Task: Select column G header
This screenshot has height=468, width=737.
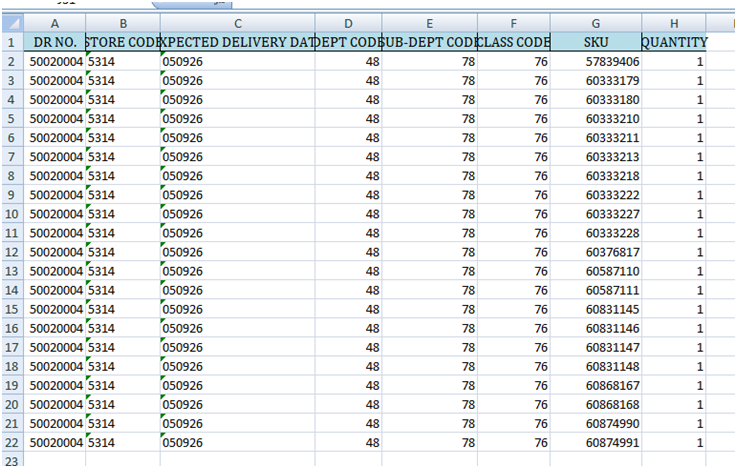Action: tap(595, 23)
